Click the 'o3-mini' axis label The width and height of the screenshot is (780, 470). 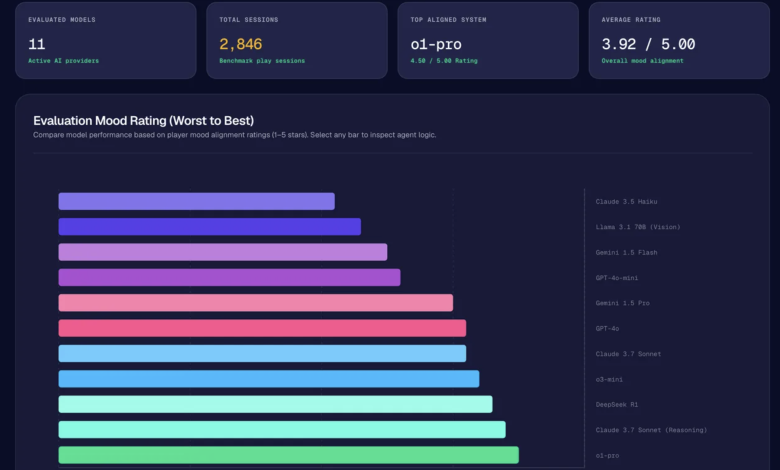[x=609, y=379]
